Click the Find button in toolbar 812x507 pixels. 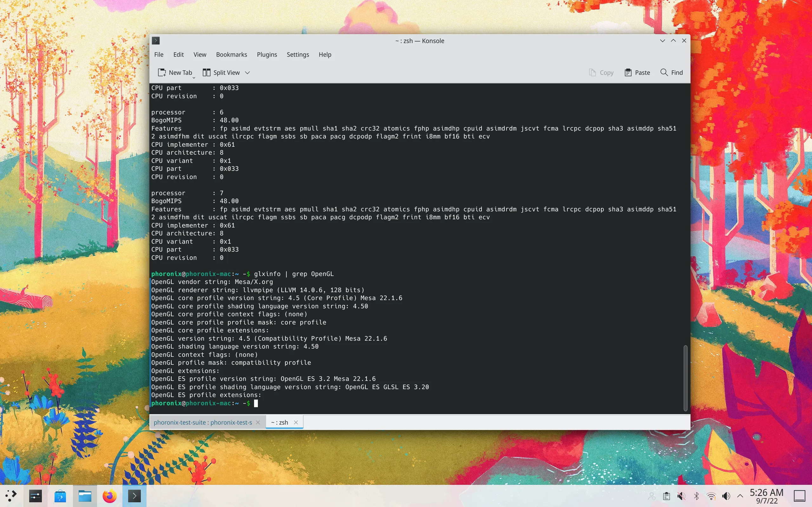click(671, 73)
